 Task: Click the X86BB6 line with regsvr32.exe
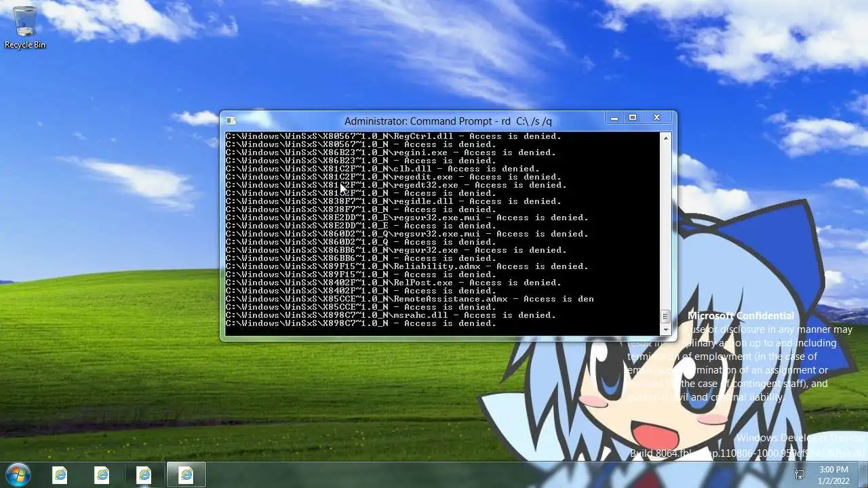click(x=396, y=250)
